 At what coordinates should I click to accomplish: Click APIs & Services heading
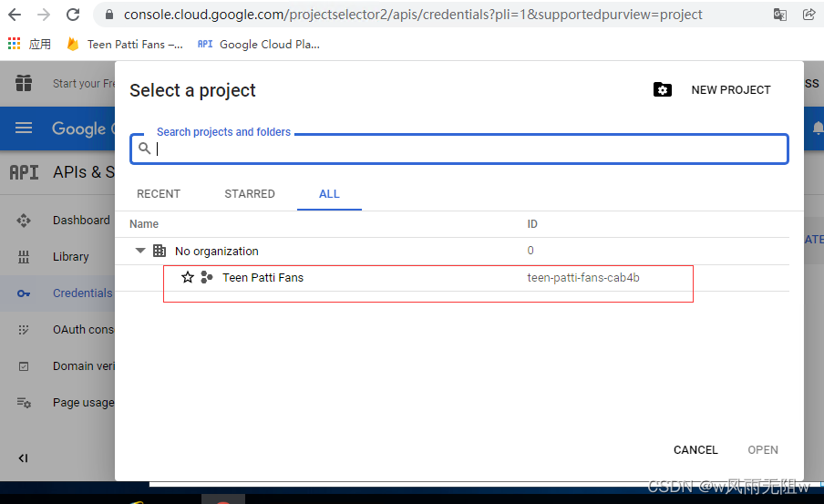click(84, 172)
